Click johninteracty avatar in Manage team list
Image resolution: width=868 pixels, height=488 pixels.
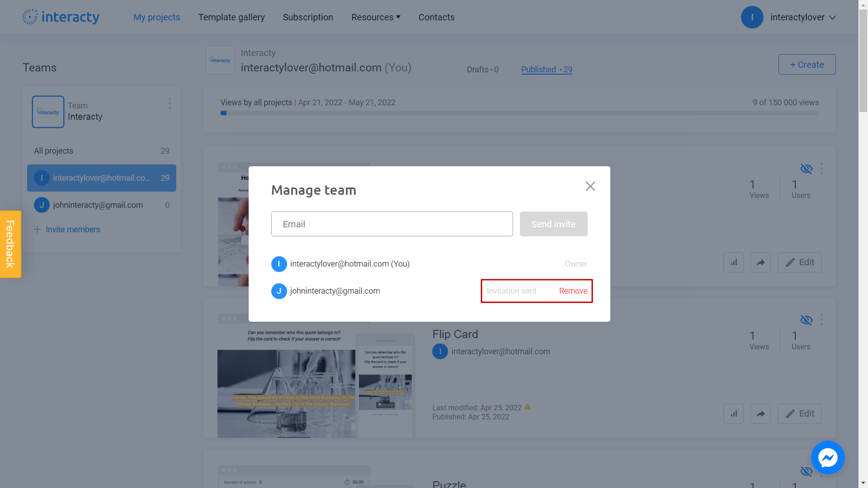click(x=279, y=291)
